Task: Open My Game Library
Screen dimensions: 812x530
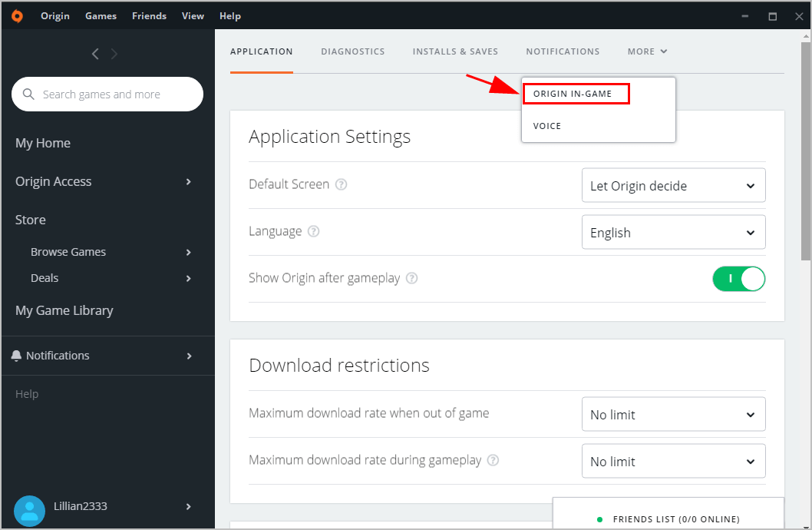Action: point(64,310)
